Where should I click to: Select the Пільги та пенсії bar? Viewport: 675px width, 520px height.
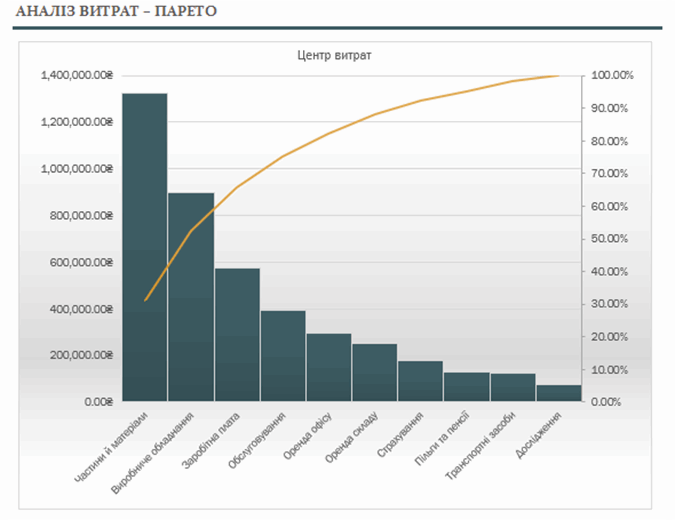point(466,387)
